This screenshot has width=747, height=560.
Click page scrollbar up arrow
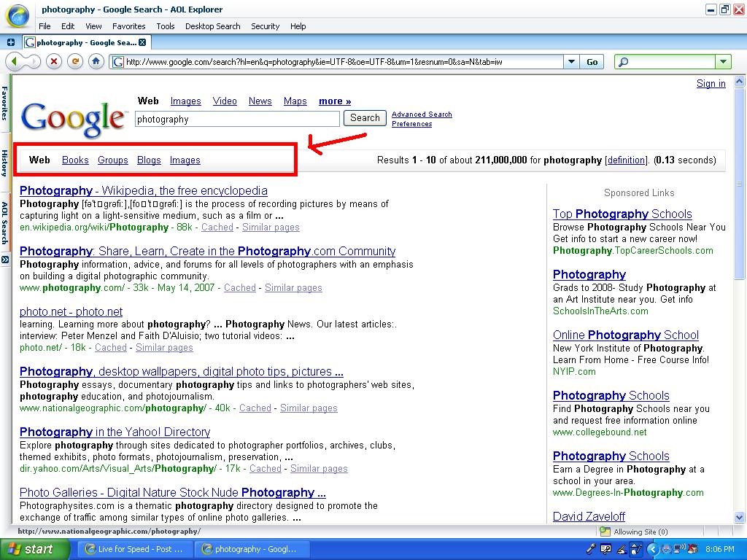click(x=739, y=82)
